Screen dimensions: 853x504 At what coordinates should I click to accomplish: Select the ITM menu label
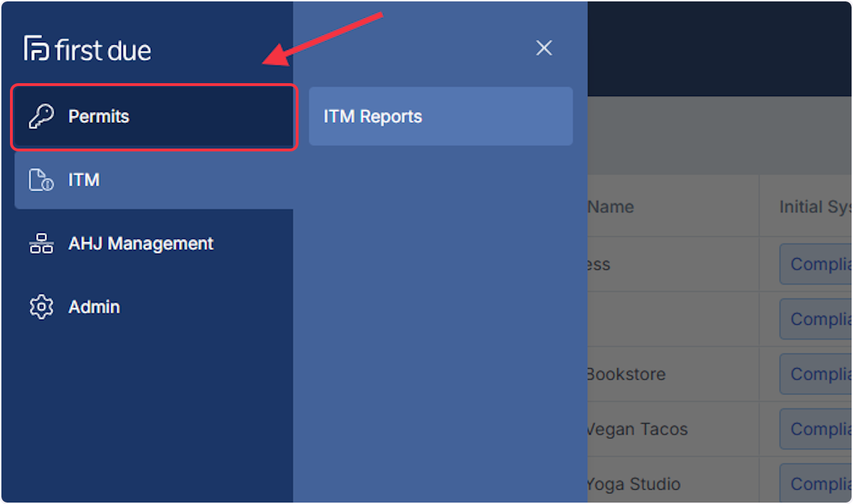point(84,180)
